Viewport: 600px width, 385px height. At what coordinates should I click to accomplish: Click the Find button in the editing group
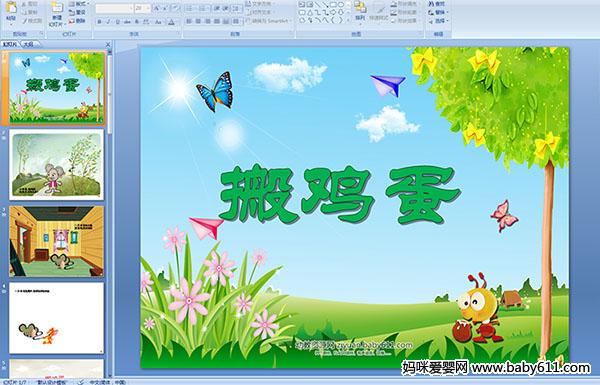click(437, 4)
